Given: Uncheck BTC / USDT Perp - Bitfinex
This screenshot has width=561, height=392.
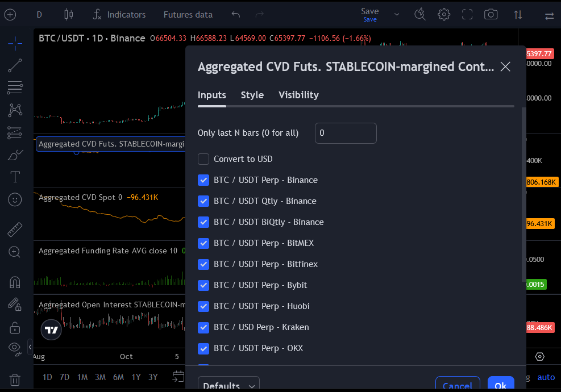Looking at the screenshot, I should click(x=203, y=264).
